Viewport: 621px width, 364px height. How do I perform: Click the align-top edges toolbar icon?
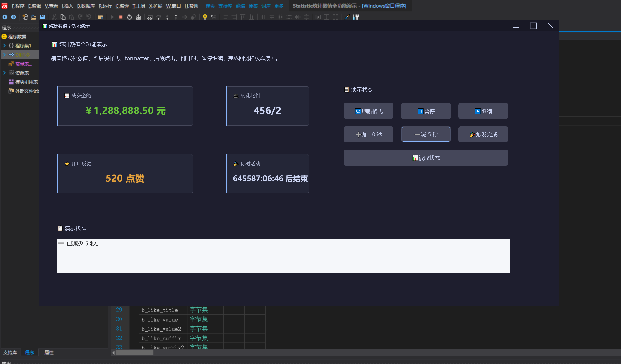point(243,17)
